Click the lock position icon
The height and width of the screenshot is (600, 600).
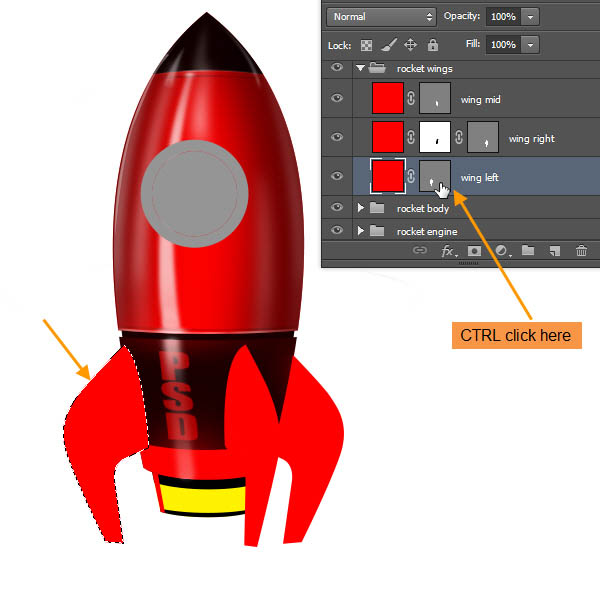pos(410,45)
